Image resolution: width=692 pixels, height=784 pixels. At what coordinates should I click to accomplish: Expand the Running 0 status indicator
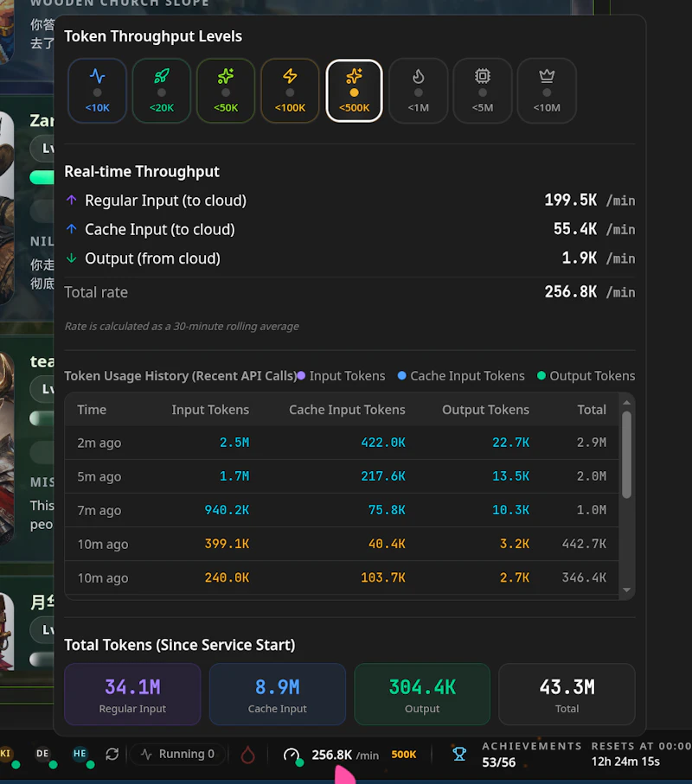coord(178,754)
